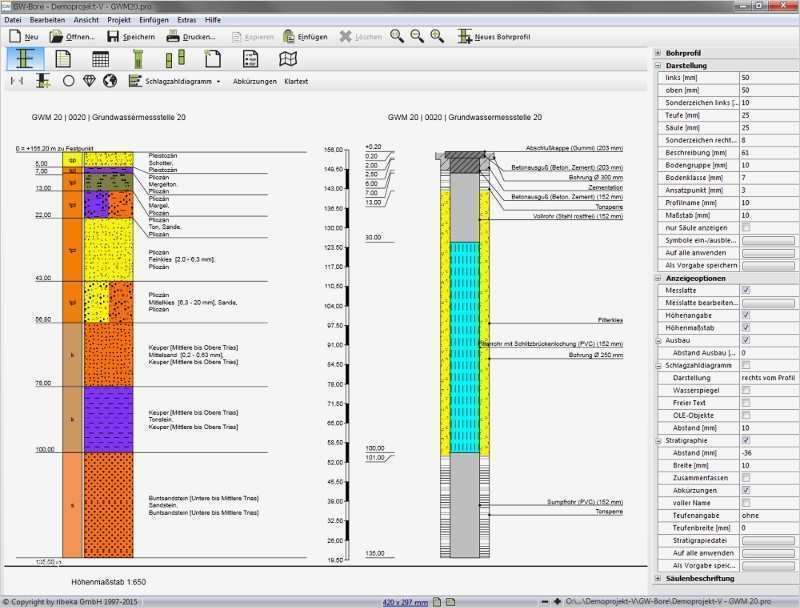
Task: Click the Schlagzahldiagramm chart icon
Action: [x=135, y=81]
